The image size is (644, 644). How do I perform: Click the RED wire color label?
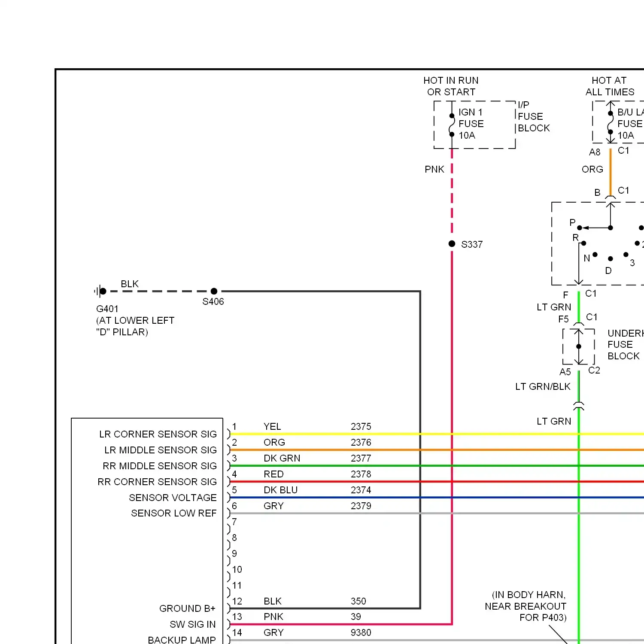pyautogui.click(x=273, y=474)
